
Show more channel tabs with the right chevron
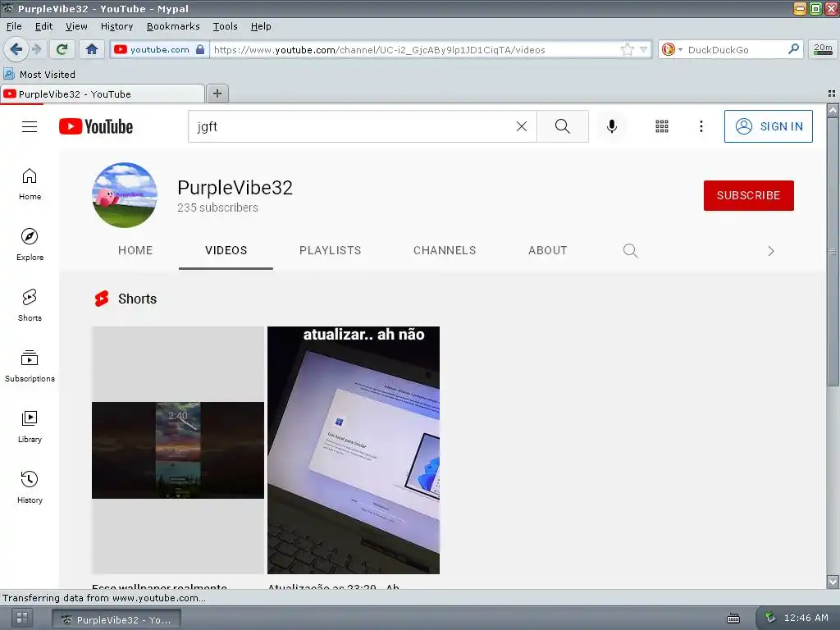point(771,251)
